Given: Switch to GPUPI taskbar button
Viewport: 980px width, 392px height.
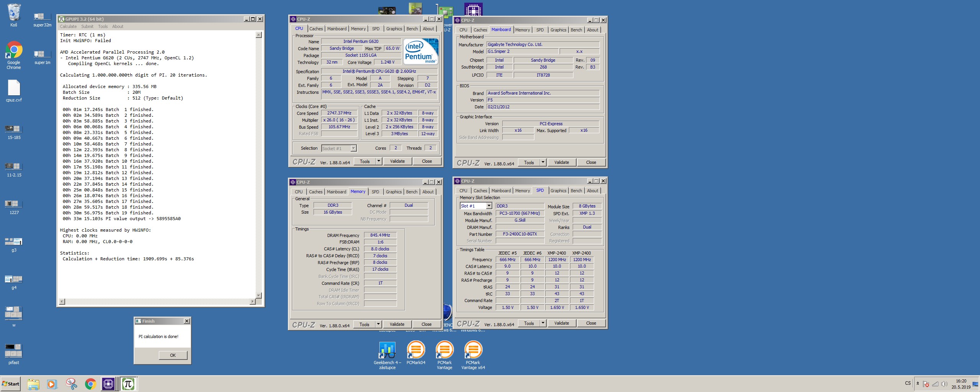Looking at the screenshot, I should click(x=128, y=384).
